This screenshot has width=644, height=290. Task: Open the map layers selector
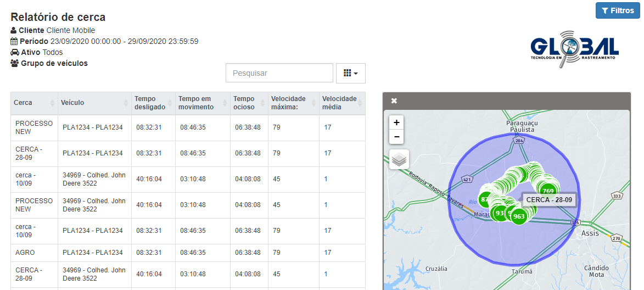399,160
